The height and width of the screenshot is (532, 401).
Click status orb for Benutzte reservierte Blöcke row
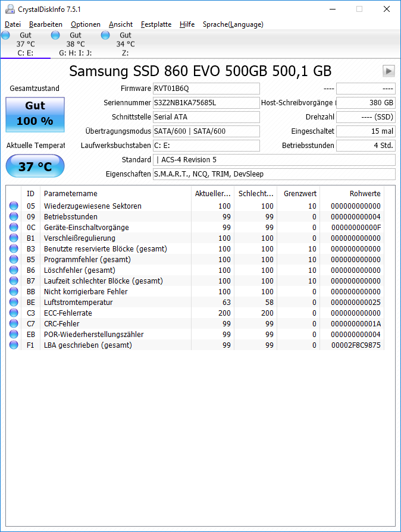[14, 248]
